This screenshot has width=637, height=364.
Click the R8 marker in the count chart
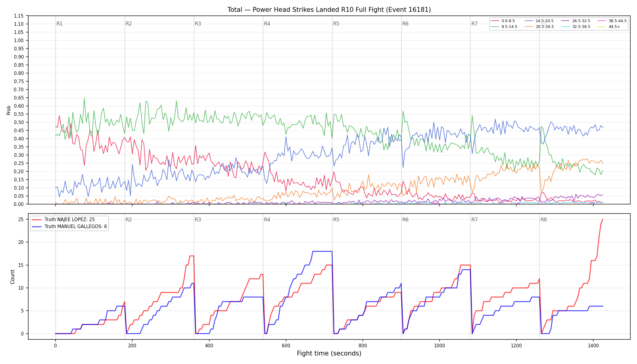coord(544,220)
